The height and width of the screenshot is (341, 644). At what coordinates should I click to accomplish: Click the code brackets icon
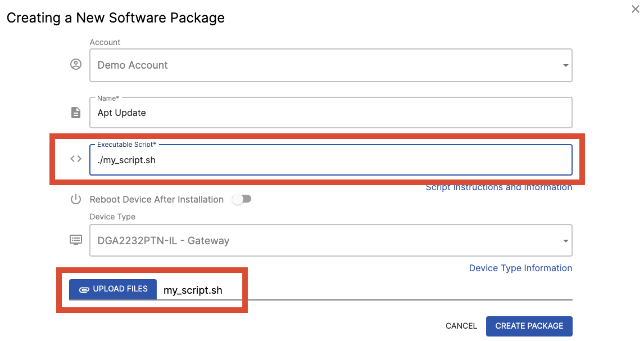click(76, 159)
